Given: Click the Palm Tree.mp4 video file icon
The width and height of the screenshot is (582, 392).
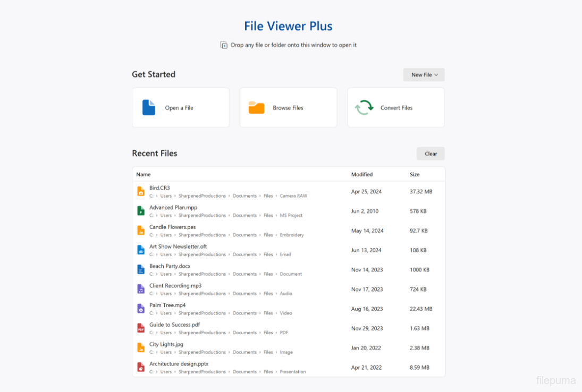Looking at the screenshot, I should point(141,309).
